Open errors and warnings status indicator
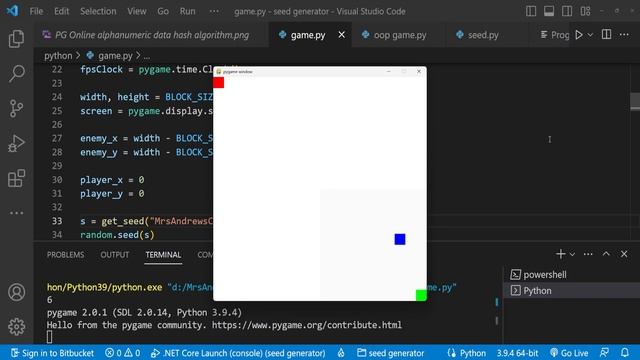The width and height of the screenshot is (640, 360). (x=122, y=353)
